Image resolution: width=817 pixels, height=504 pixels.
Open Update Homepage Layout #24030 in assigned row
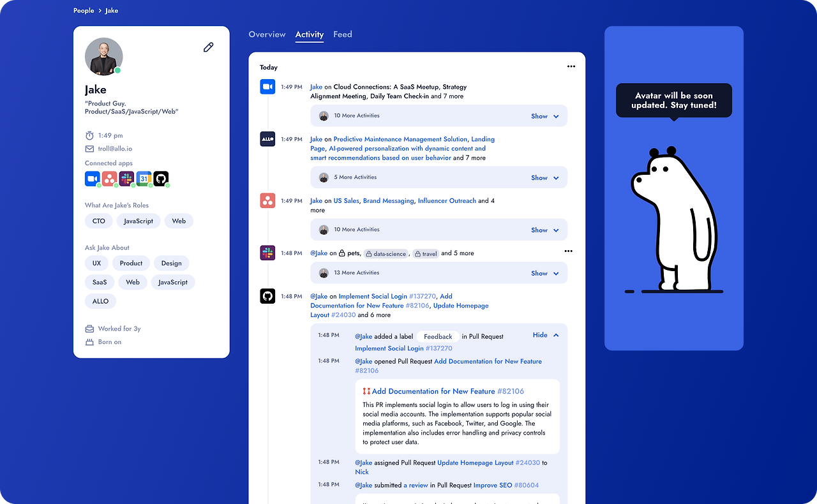coord(489,463)
